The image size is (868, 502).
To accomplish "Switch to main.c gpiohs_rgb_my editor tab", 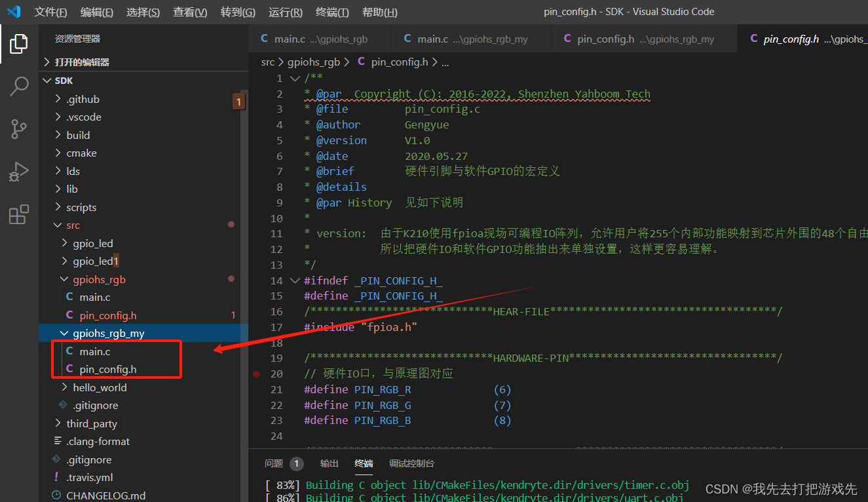I will point(471,39).
